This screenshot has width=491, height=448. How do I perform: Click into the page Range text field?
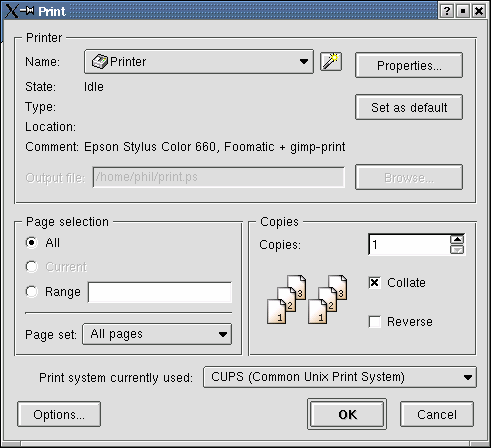pyautogui.click(x=160, y=292)
